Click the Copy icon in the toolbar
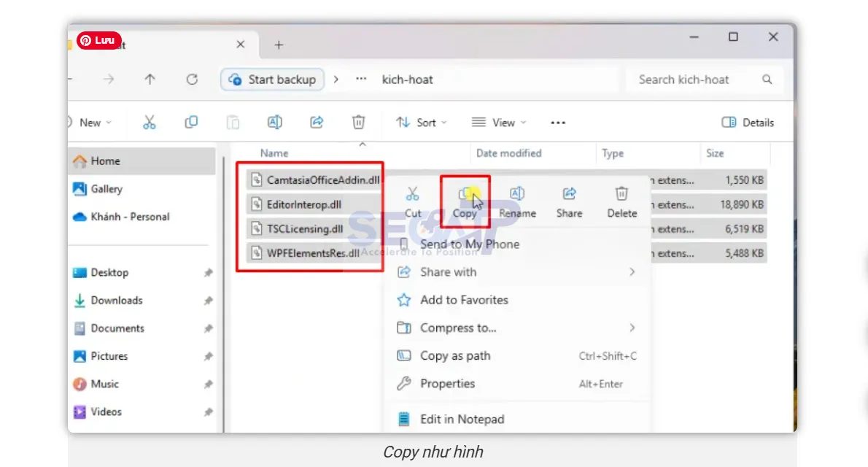Image resolution: width=868 pixels, height=467 pixels. click(x=190, y=122)
